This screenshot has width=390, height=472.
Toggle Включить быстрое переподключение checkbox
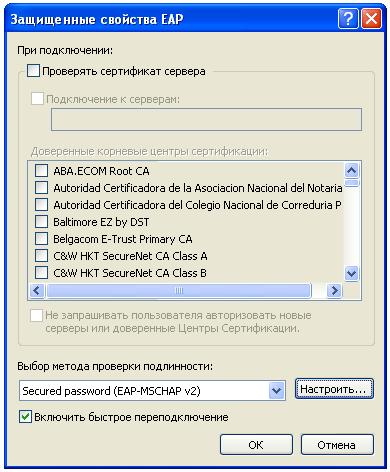26,417
